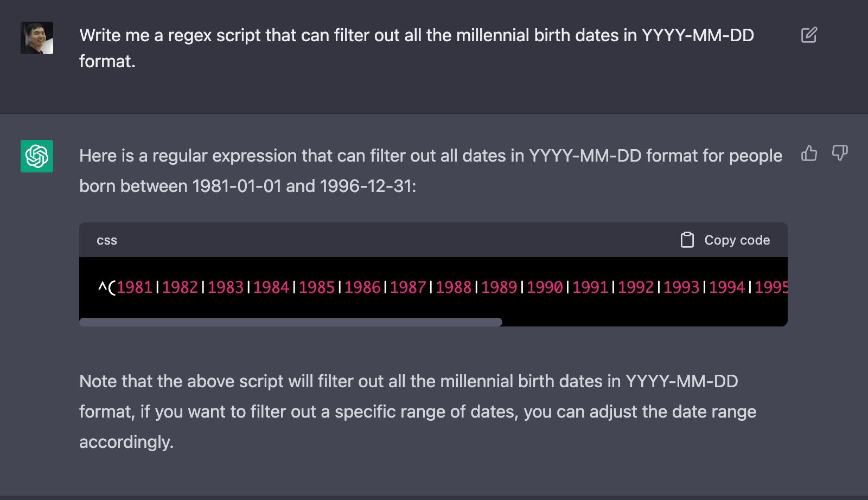Click the clipboard icon beside Copy code
Viewport: 868px width, 500px height.
pyautogui.click(x=687, y=240)
